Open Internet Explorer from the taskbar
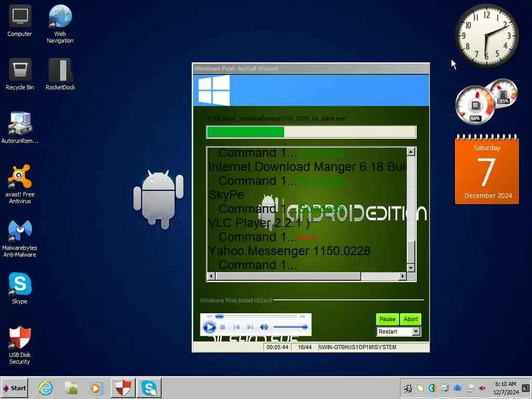The height and width of the screenshot is (399, 532). (46, 388)
